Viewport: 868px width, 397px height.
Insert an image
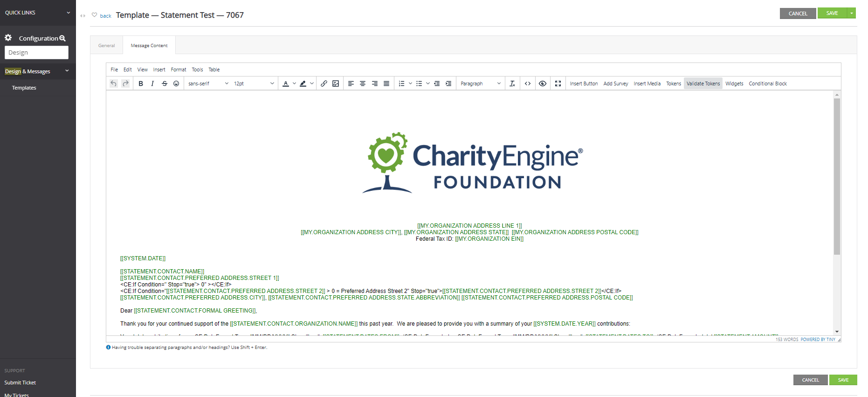[336, 84]
